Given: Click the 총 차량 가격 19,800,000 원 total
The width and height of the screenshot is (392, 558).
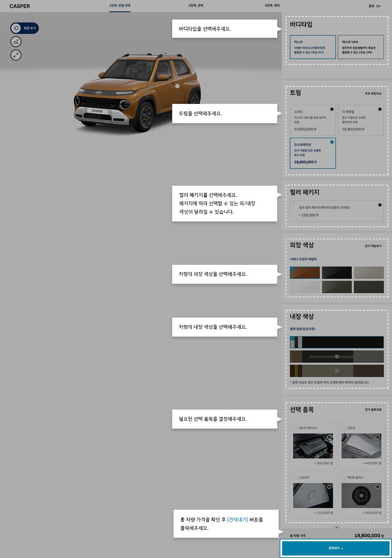Looking at the screenshot, I should tap(369, 536).
